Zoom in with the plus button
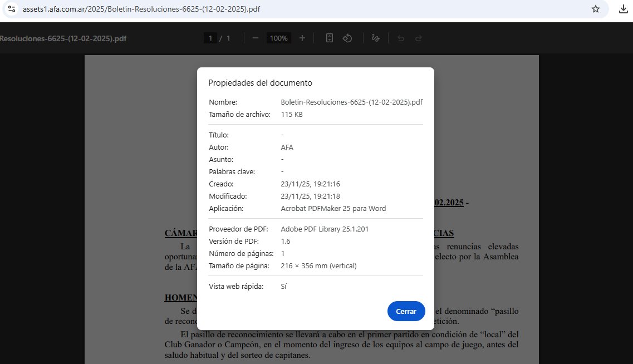 pyautogui.click(x=302, y=38)
